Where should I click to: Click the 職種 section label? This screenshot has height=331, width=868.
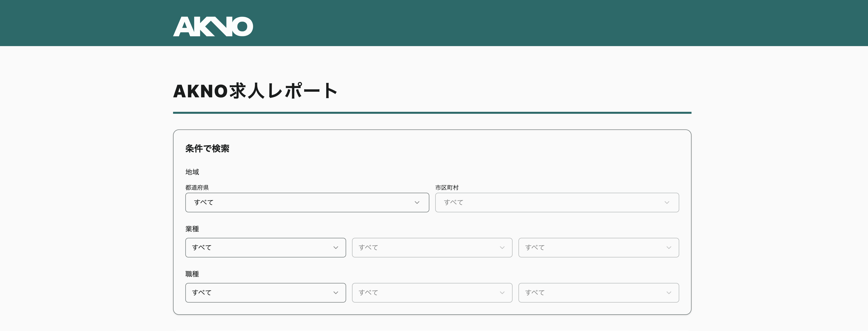tap(192, 274)
